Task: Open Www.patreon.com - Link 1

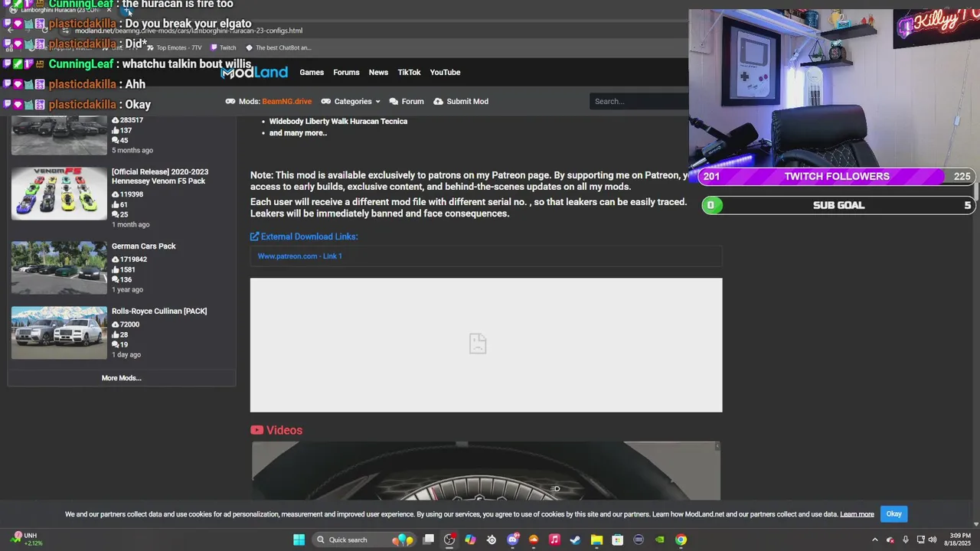Action: 300,256
